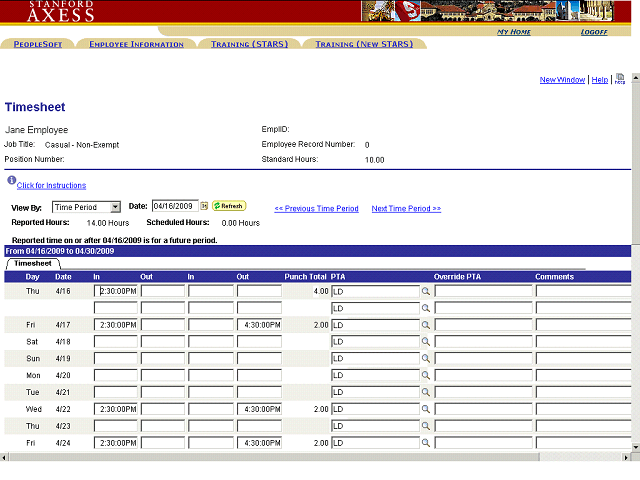Open PTA lookup for Fri 4/17 row
Viewport: 640px width, 480px height.
tap(425, 325)
